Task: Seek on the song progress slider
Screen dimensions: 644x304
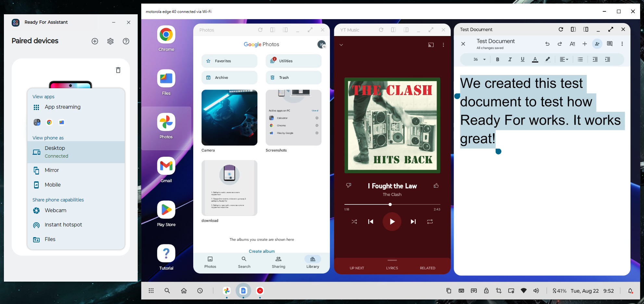Action: [392, 204]
